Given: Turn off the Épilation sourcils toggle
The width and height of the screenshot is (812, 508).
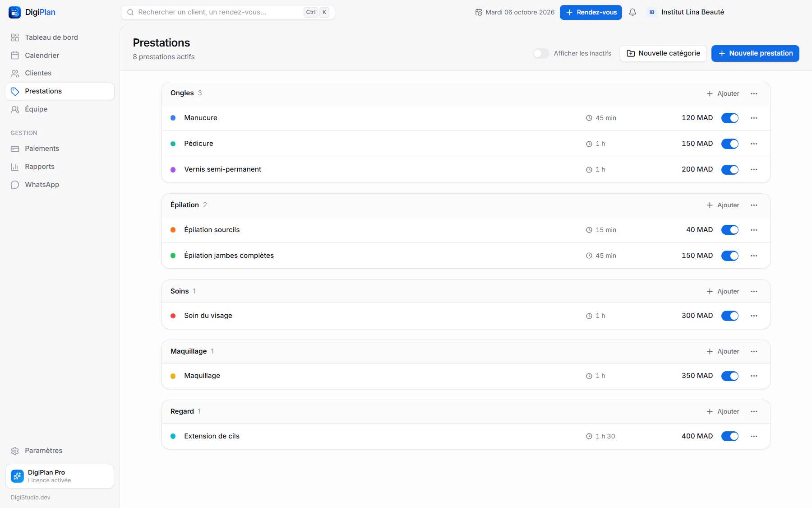Looking at the screenshot, I should (730, 230).
